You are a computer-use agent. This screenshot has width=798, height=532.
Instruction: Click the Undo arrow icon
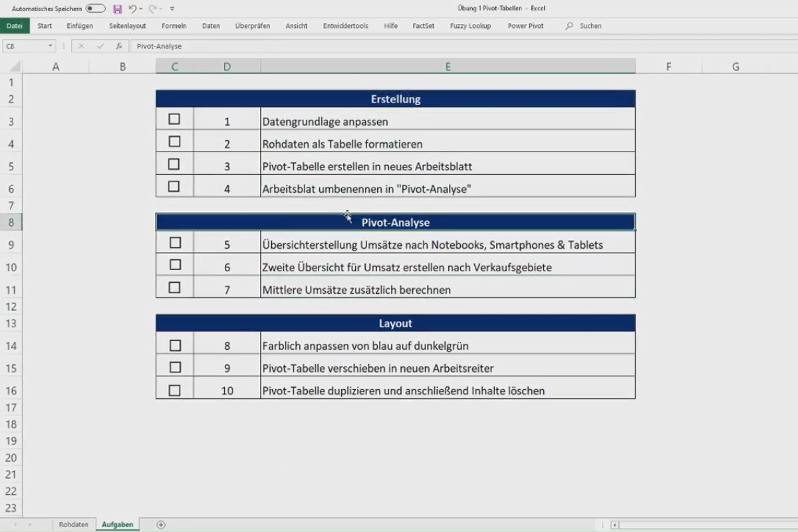[132, 9]
